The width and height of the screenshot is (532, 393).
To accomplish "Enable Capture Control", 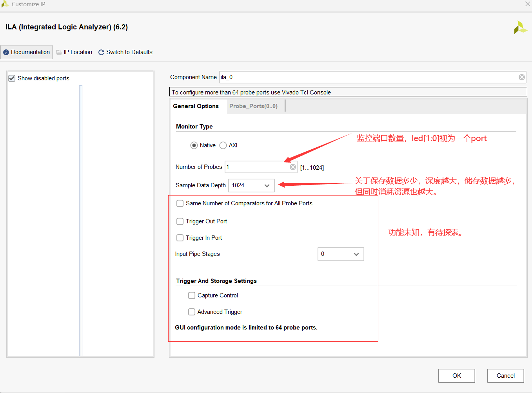I will 192,295.
